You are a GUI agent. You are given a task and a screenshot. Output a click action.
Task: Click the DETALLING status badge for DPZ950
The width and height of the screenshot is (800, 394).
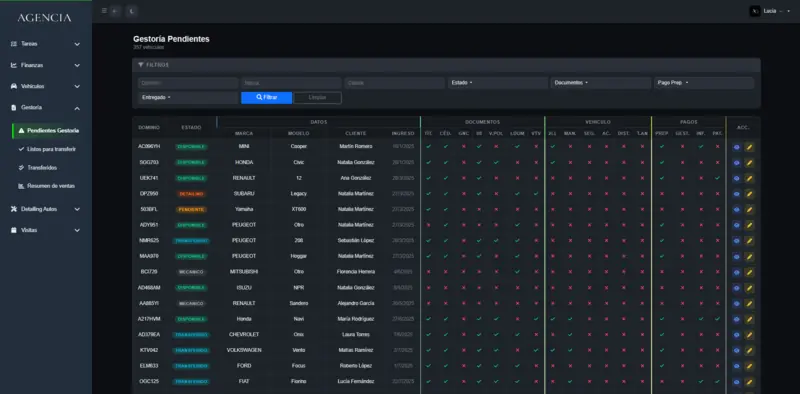click(x=191, y=194)
